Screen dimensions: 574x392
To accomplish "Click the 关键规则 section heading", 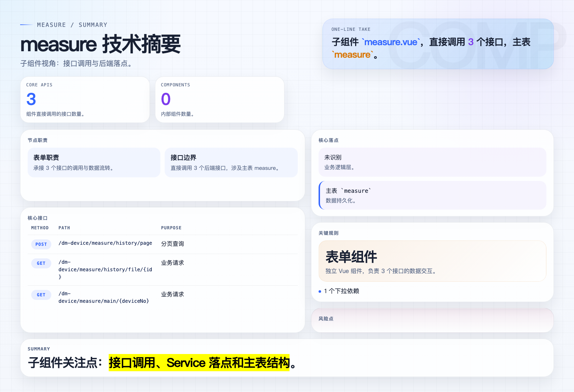I will tap(328, 233).
